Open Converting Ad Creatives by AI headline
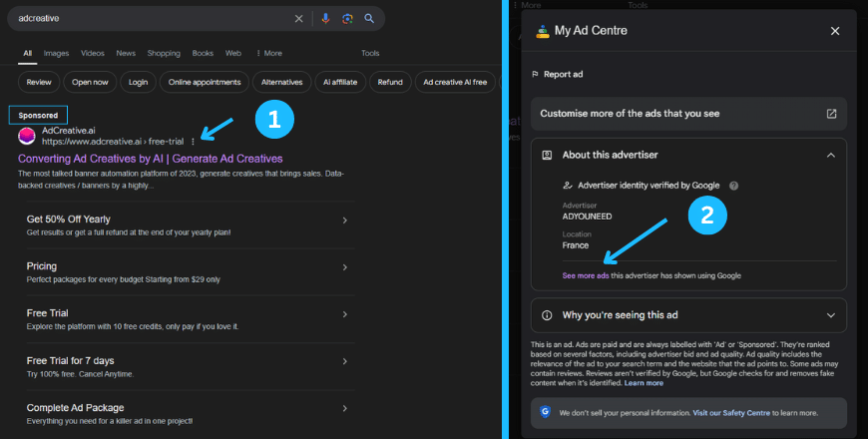This screenshot has width=868, height=439. click(x=150, y=159)
